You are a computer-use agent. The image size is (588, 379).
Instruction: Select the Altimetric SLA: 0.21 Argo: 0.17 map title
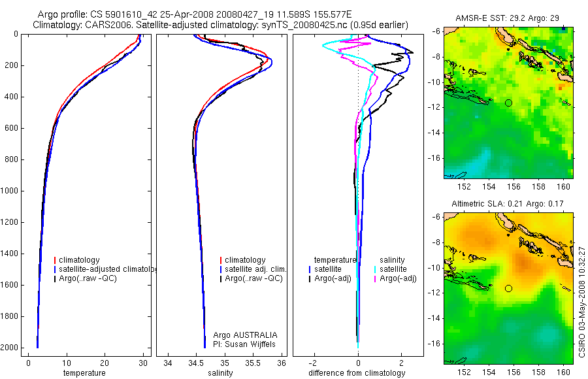(508, 204)
